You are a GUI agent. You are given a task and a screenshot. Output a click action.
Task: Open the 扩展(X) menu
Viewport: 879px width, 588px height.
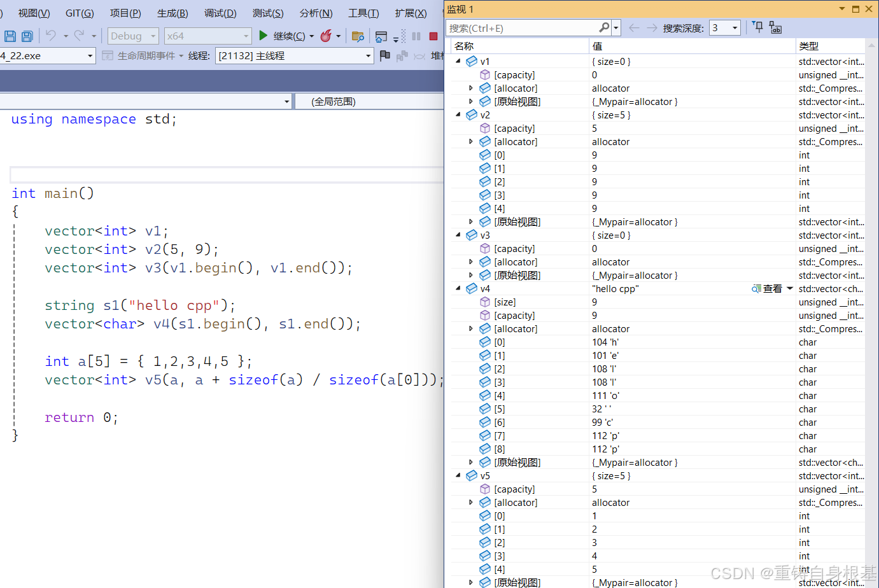[411, 13]
